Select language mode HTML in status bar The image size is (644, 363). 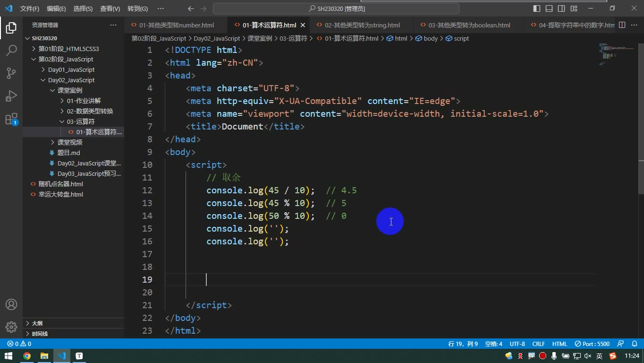(x=559, y=344)
